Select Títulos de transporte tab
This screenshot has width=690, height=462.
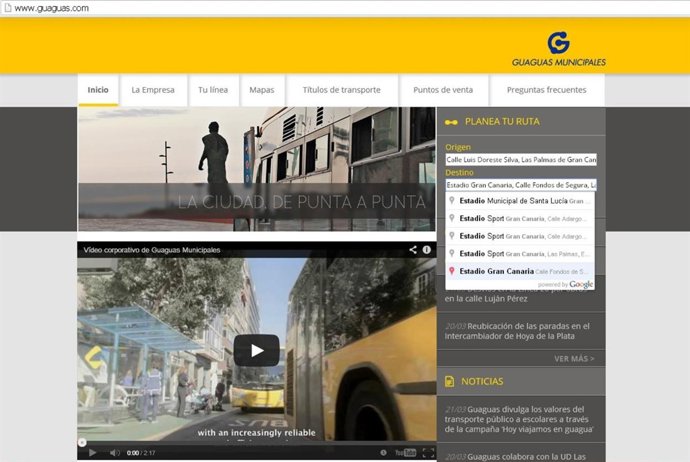pos(341,90)
